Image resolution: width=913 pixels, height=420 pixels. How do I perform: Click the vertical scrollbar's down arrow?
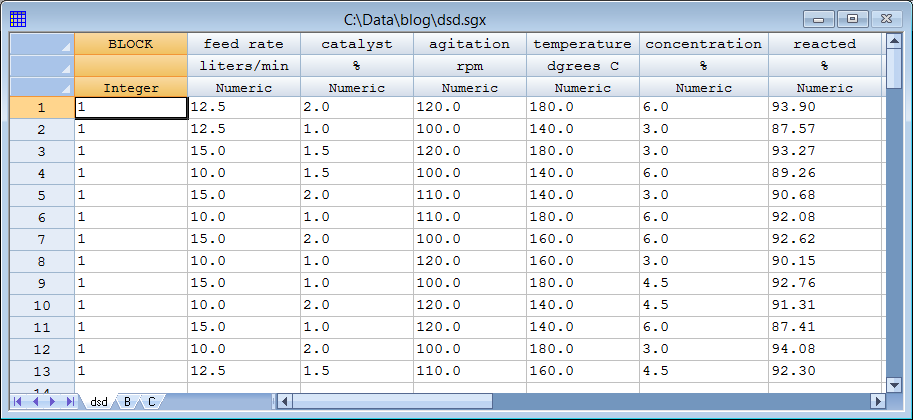click(x=894, y=384)
